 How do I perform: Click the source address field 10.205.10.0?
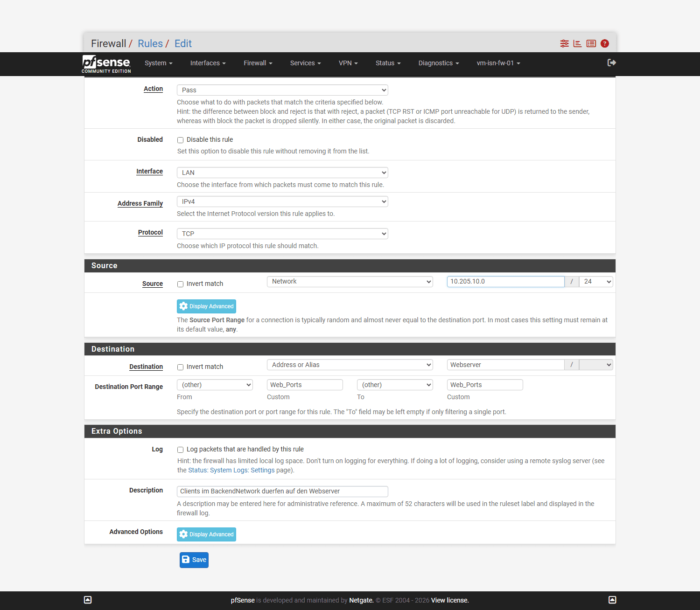506,282
